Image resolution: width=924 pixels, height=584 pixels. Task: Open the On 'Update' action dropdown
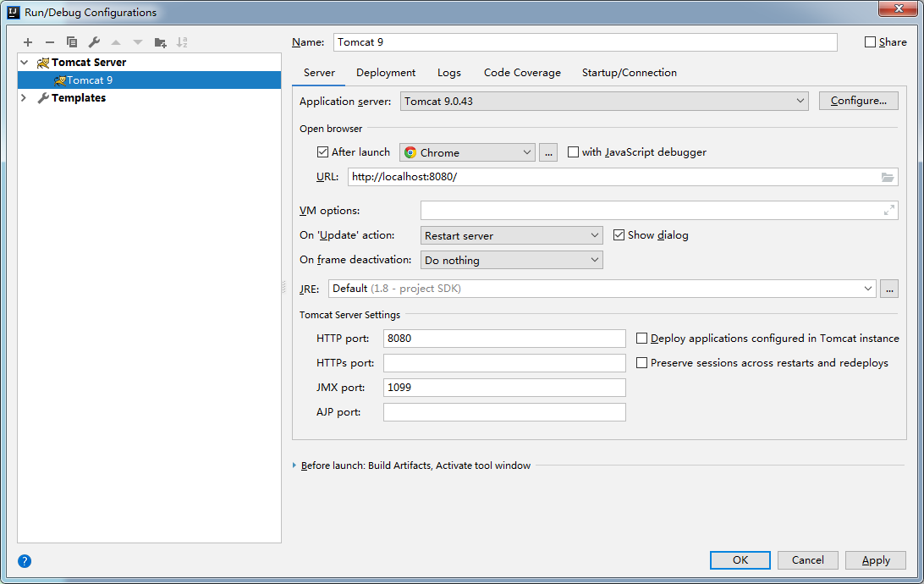(x=511, y=235)
